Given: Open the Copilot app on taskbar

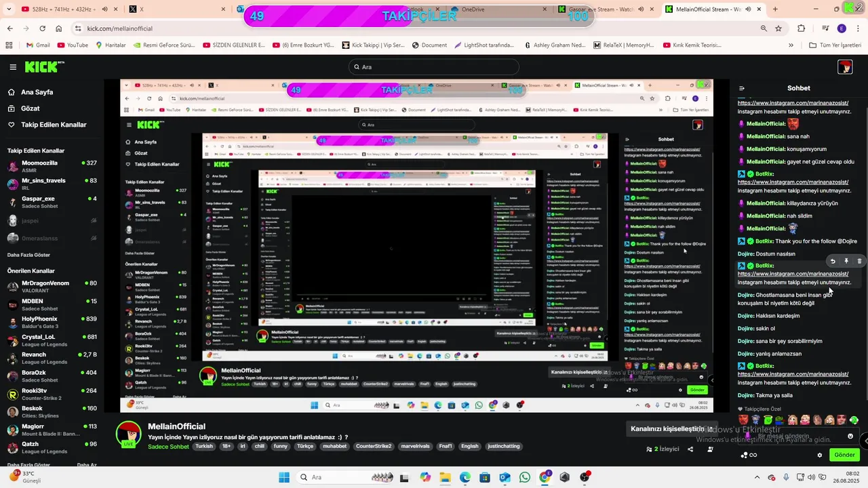Looking at the screenshot, I should (425, 477).
